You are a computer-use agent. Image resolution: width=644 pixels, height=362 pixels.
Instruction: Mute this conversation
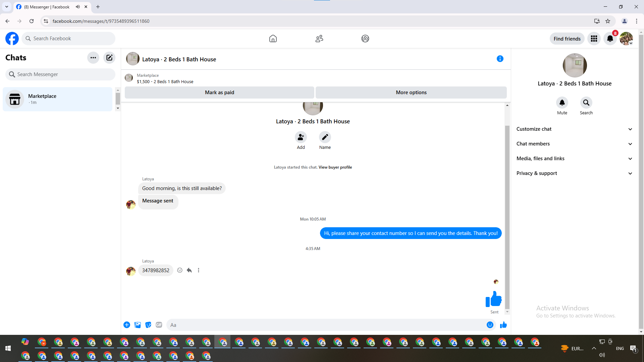click(562, 103)
